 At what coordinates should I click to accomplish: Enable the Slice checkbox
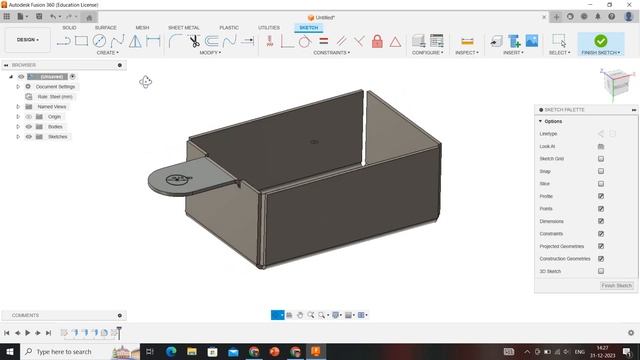pos(601,184)
